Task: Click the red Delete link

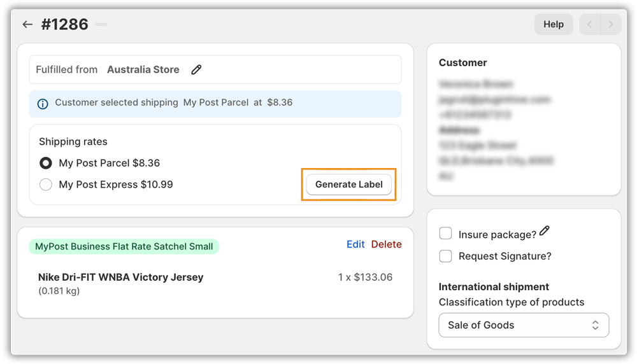Action: pyautogui.click(x=386, y=244)
